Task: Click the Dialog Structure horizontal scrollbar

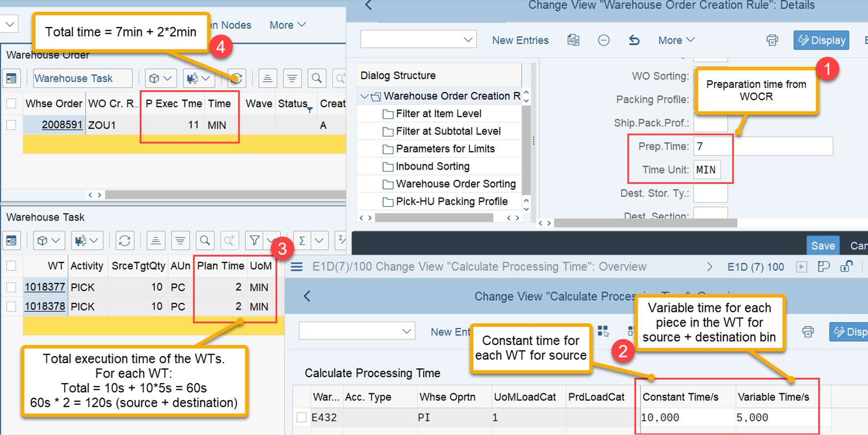Action: coord(434,218)
